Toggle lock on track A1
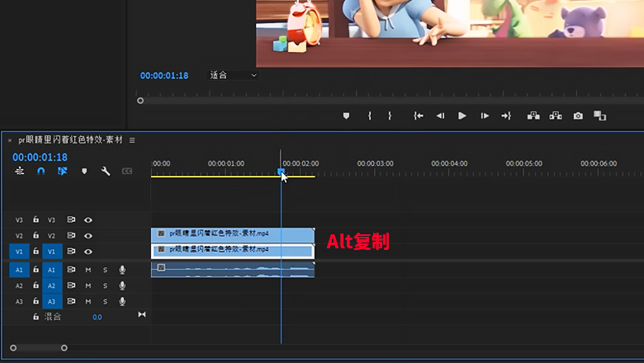 36,270
